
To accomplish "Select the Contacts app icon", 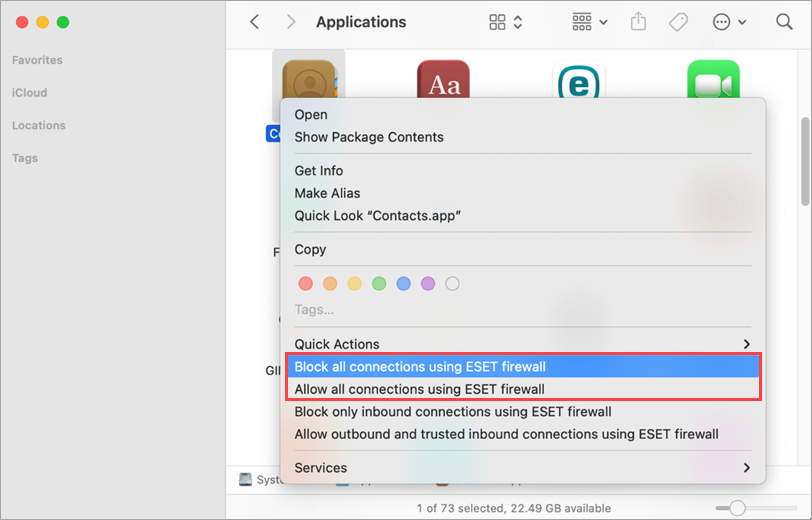I will click(x=309, y=78).
